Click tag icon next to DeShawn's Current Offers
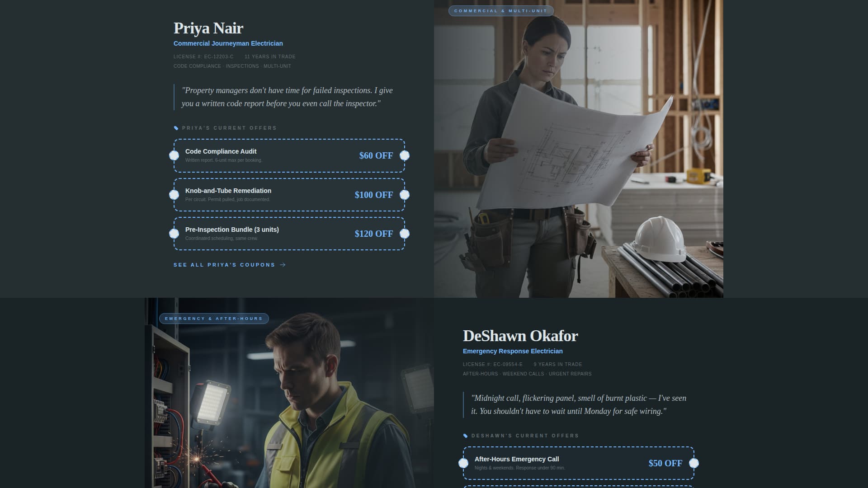This screenshot has height=488, width=868. pyautogui.click(x=466, y=436)
